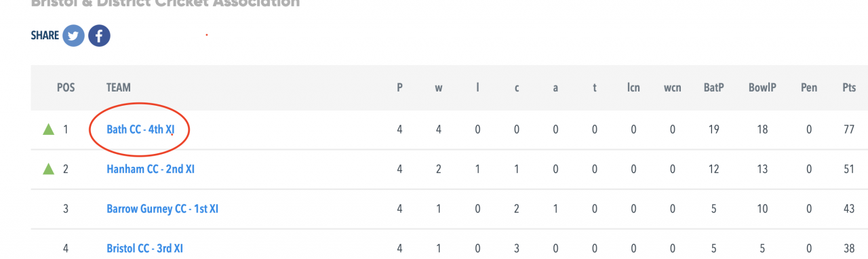Click the wcn column header
The height and width of the screenshot is (259, 868).
(x=673, y=87)
